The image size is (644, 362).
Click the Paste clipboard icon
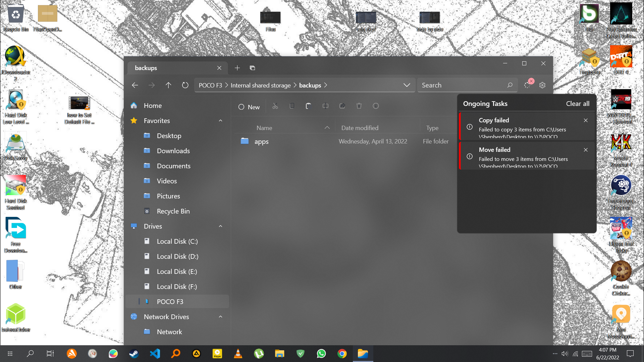click(309, 106)
